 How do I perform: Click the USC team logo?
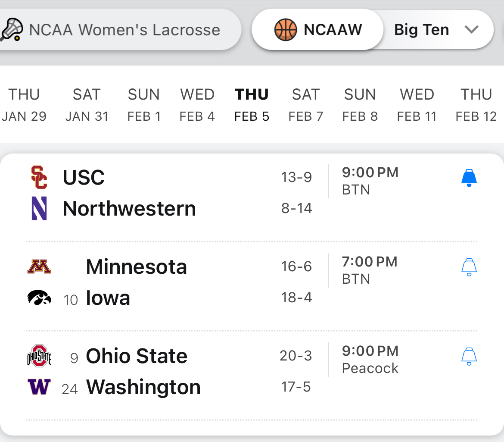point(39,177)
